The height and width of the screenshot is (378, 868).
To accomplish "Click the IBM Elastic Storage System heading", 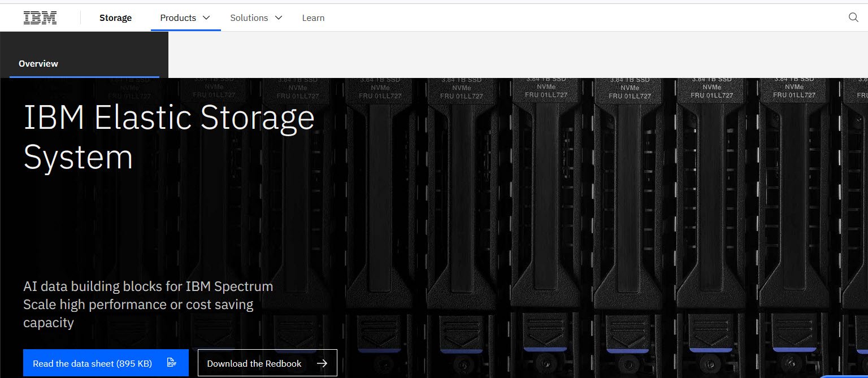I will coord(169,137).
